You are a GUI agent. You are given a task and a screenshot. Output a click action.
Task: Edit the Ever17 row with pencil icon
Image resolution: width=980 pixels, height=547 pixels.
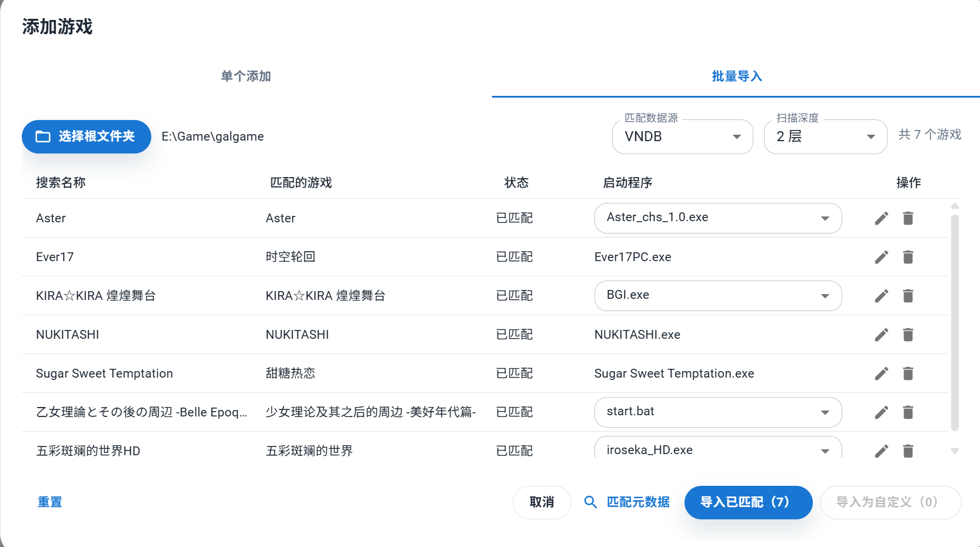click(881, 257)
